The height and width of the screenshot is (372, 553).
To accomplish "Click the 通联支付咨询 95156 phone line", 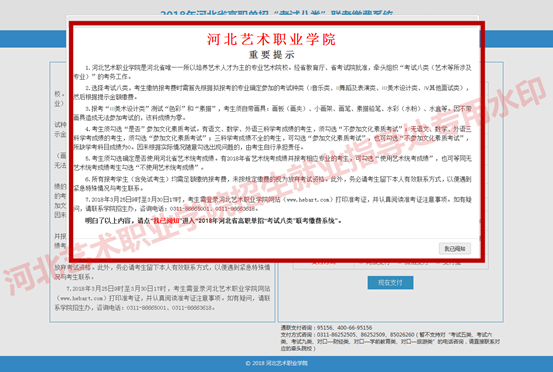I will pos(326,328).
